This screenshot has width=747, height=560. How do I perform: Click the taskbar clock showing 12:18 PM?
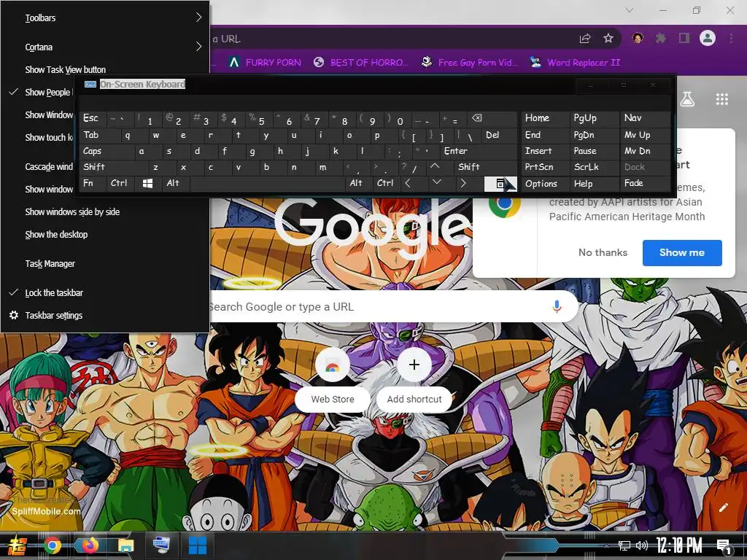click(x=679, y=545)
